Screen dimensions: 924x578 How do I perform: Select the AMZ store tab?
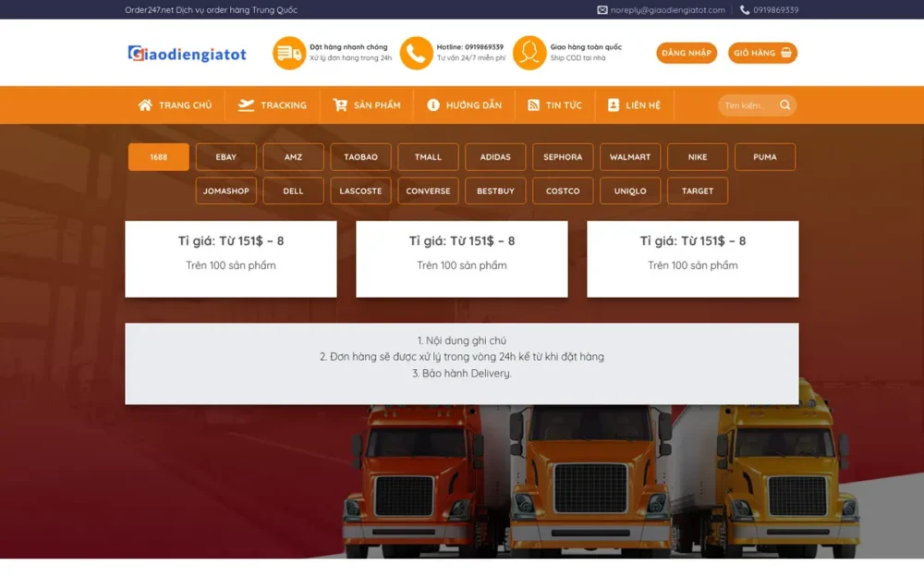pyautogui.click(x=293, y=157)
